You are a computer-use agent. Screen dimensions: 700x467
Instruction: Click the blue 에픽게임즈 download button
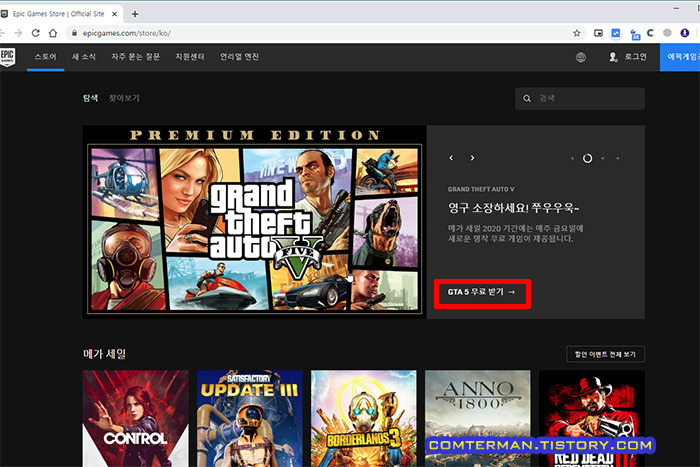680,57
